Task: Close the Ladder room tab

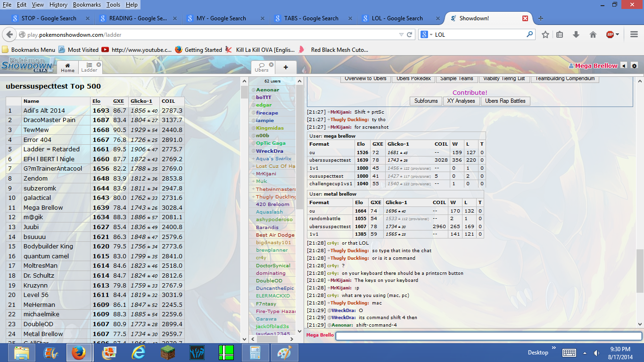Action: 99,65
